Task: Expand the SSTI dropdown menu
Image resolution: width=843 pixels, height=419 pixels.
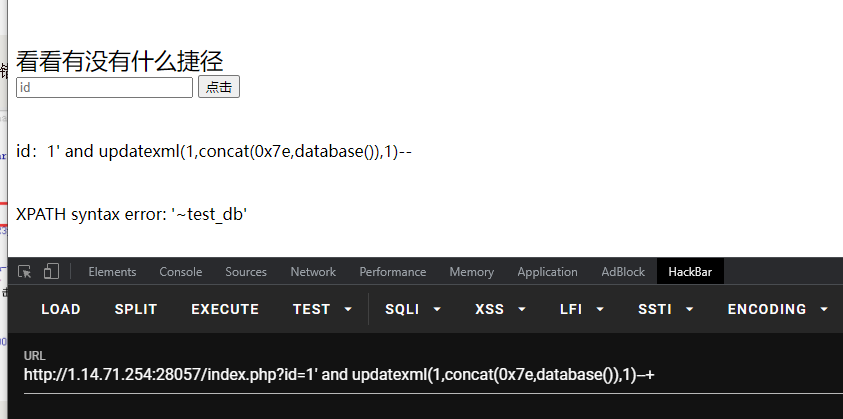Action: tap(665, 309)
